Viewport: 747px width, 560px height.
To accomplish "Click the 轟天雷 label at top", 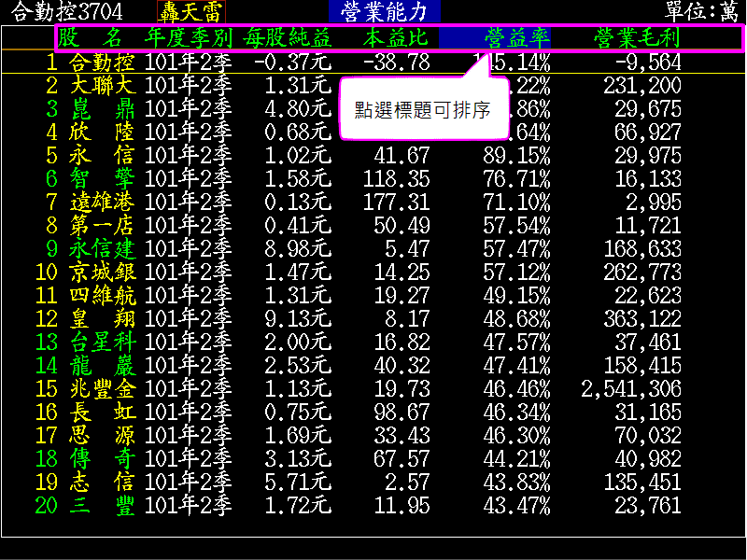I will coord(191,11).
